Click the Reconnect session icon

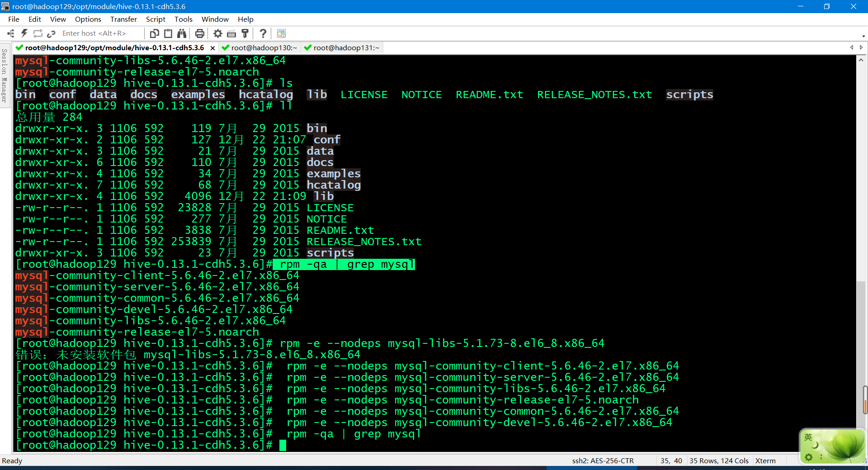point(38,33)
